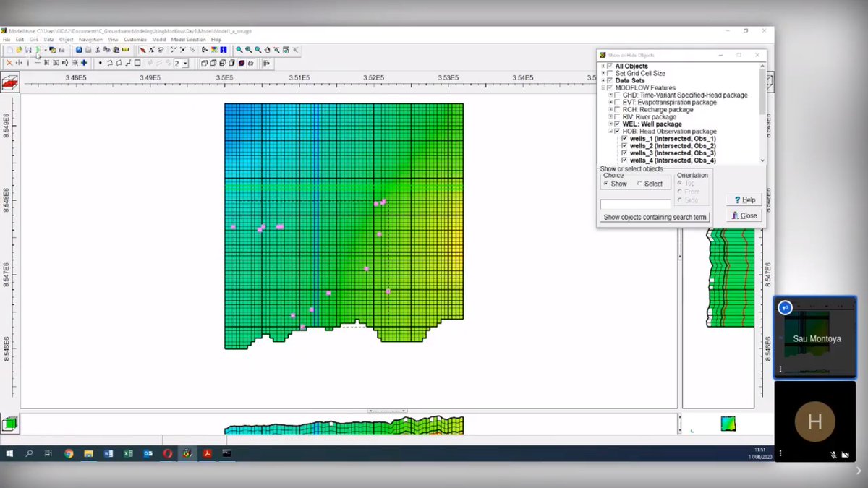
Task: Activate the Pan hand tool
Action: coord(266,50)
